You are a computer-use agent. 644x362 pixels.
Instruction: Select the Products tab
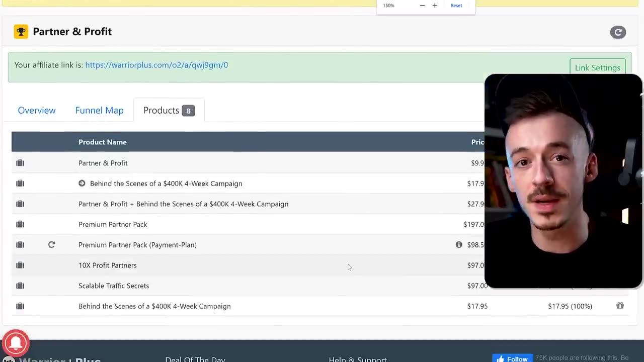coord(169,110)
